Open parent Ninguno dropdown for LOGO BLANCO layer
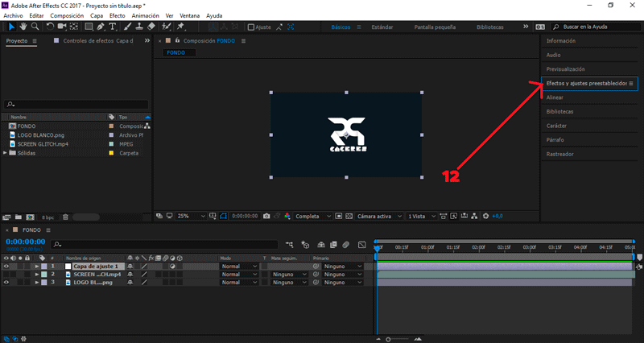Screen dimensions: 644x343 tap(343, 282)
